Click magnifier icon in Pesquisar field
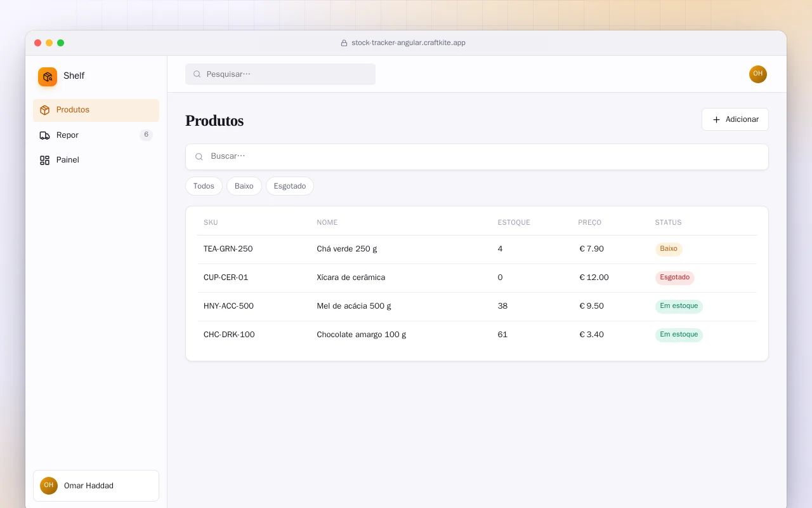Screen dimensions: 812x508 click(197, 74)
